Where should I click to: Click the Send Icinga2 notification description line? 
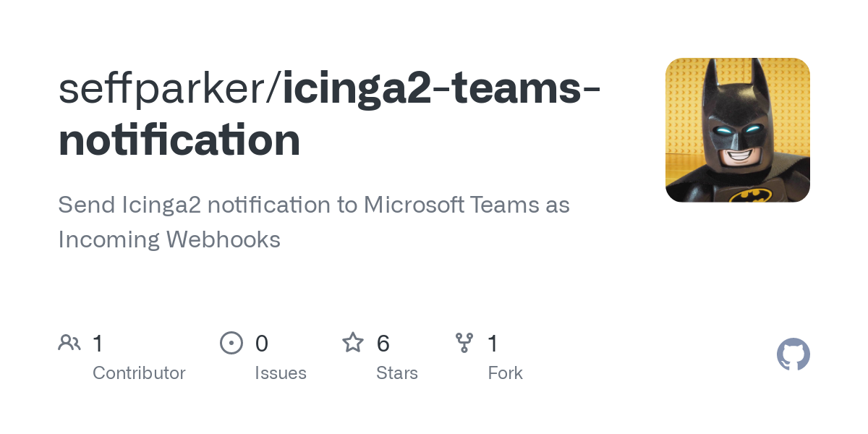[314, 205]
